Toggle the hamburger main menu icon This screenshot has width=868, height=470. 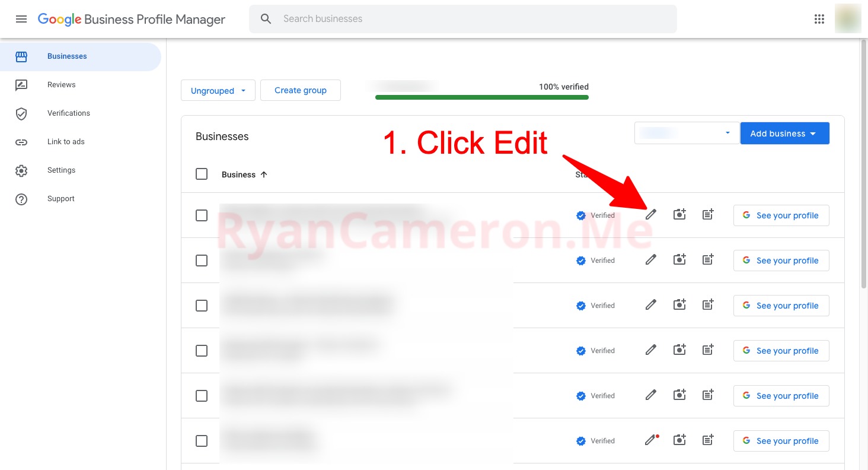click(21, 19)
